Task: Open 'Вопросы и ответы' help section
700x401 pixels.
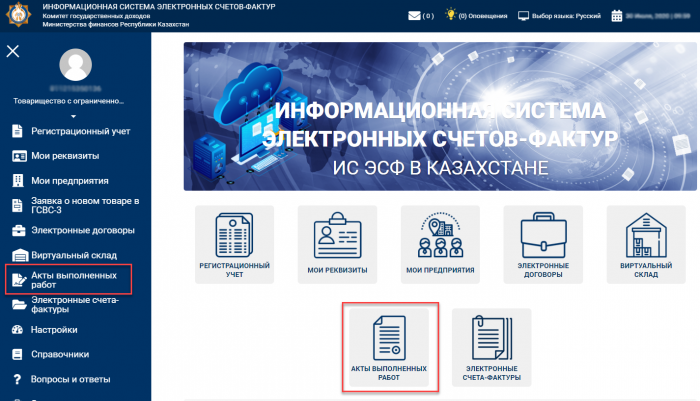Action: (x=71, y=378)
